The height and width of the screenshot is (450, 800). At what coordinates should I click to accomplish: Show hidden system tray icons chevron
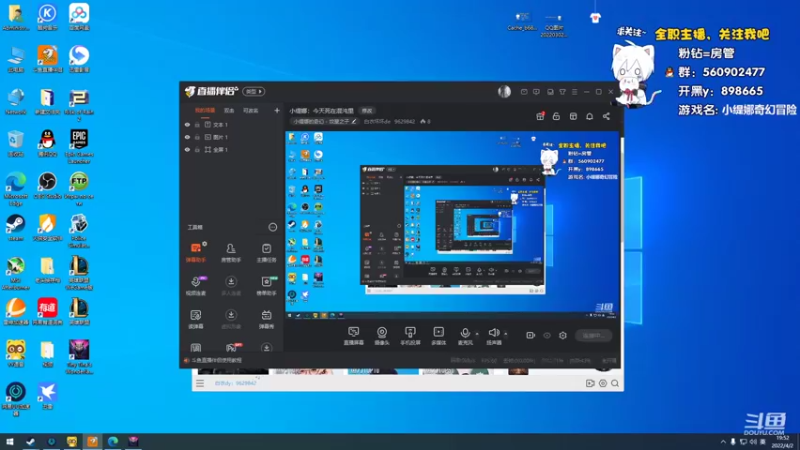723,442
